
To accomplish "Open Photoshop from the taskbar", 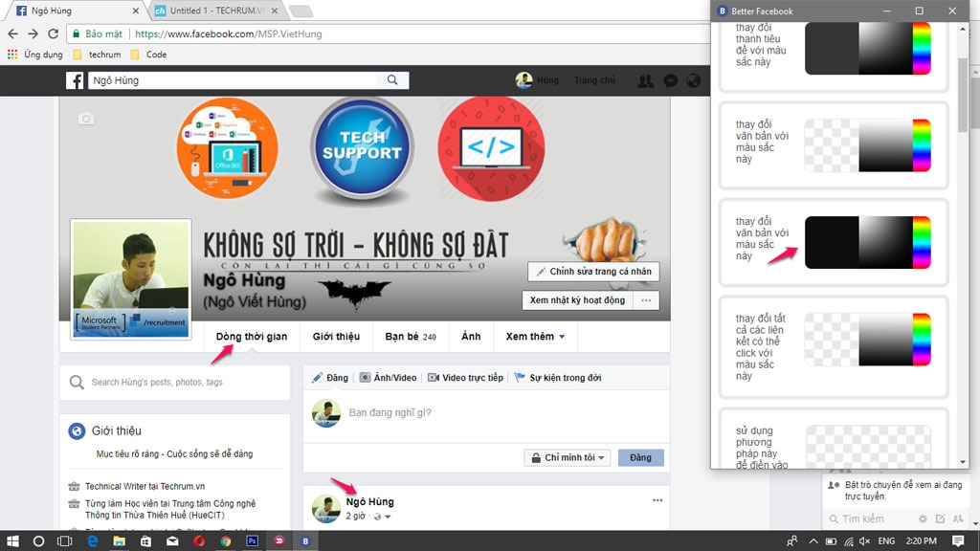I will (x=253, y=541).
